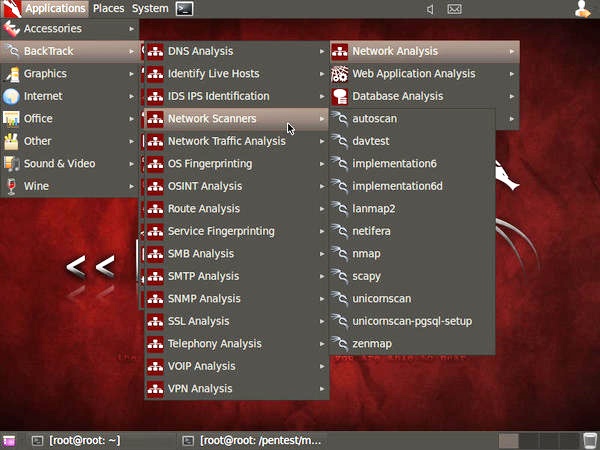Launch lanmap2
The image size is (600, 450).
[x=412, y=209]
